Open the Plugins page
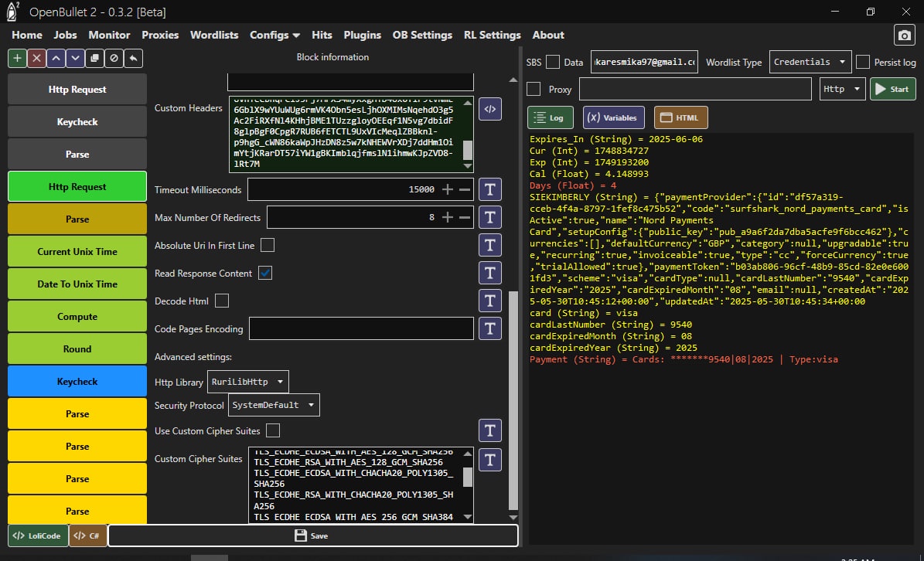The width and height of the screenshot is (924, 561). point(363,36)
